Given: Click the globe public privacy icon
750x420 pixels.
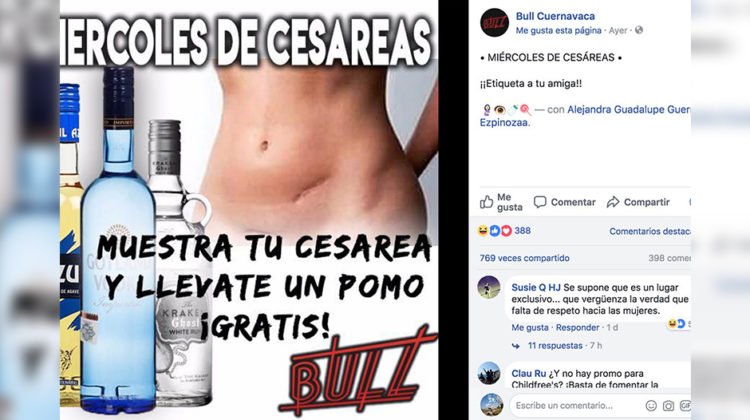Looking at the screenshot, I should tap(639, 30).
